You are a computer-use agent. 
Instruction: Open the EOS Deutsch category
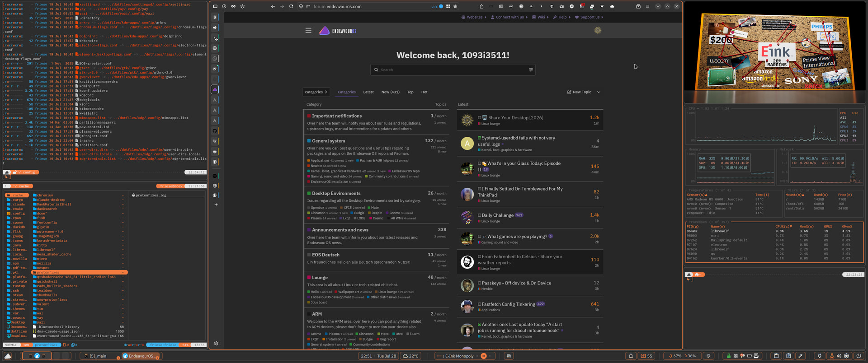pos(325,255)
